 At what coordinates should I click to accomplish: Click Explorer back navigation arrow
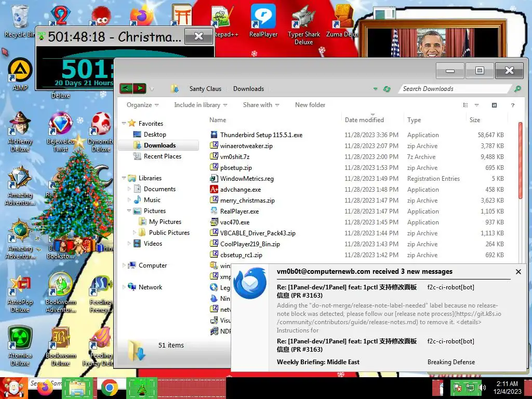point(126,88)
